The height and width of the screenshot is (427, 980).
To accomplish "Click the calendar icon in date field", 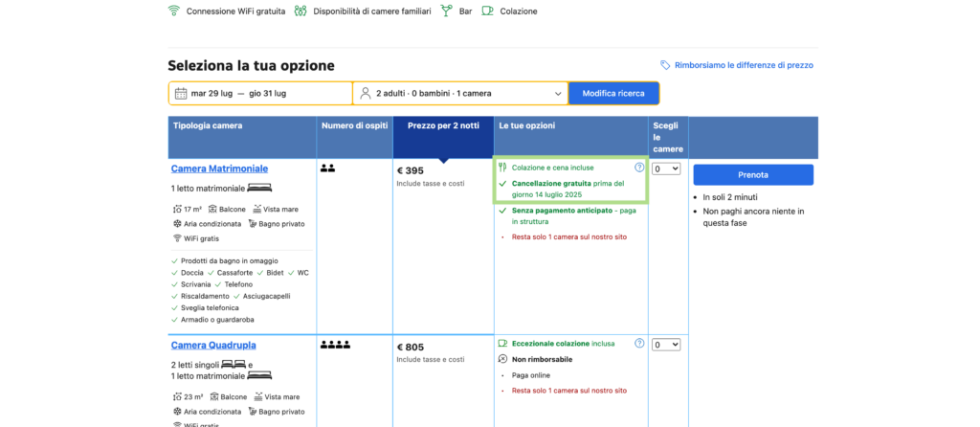I will coord(180,94).
